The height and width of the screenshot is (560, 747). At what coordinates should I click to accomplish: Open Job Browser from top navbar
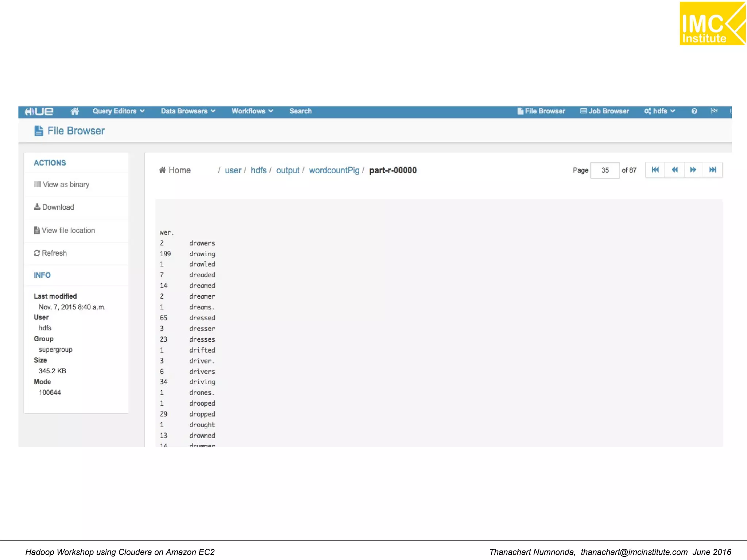click(605, 111)
